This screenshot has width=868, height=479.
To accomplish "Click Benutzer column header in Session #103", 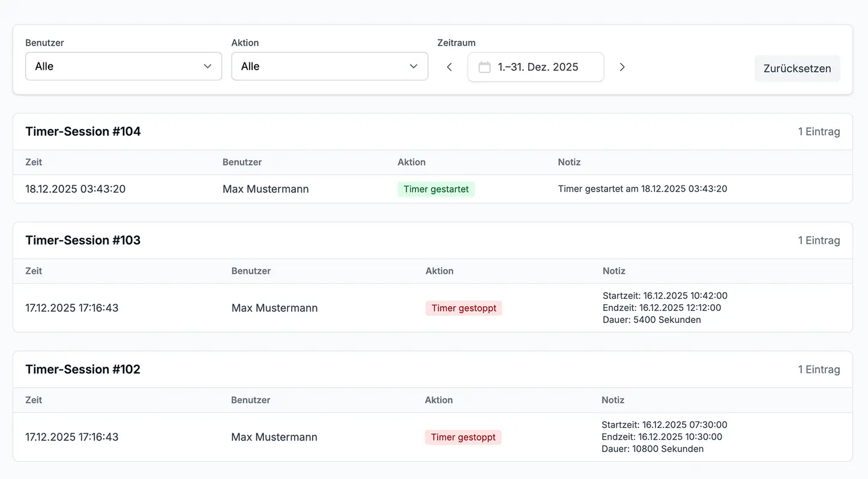I will [251, 271].
